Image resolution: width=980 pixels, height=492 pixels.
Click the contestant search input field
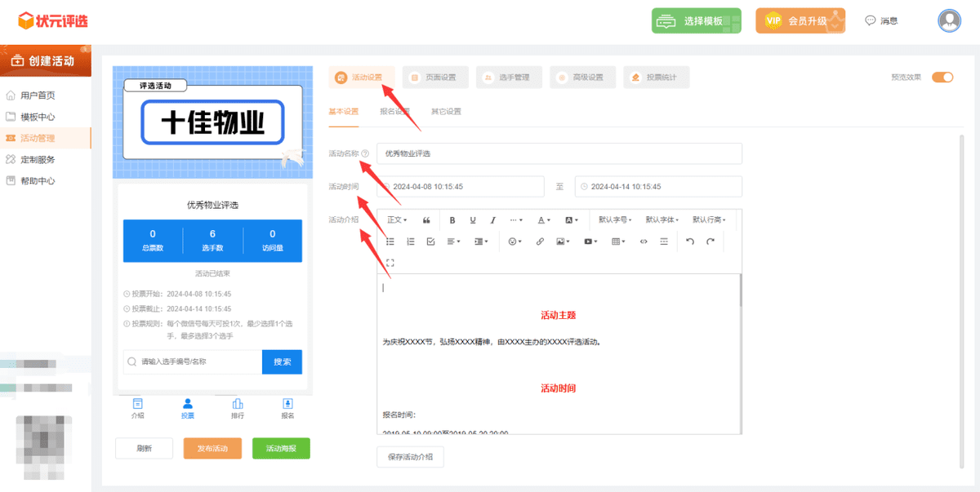tap(192, 361)
